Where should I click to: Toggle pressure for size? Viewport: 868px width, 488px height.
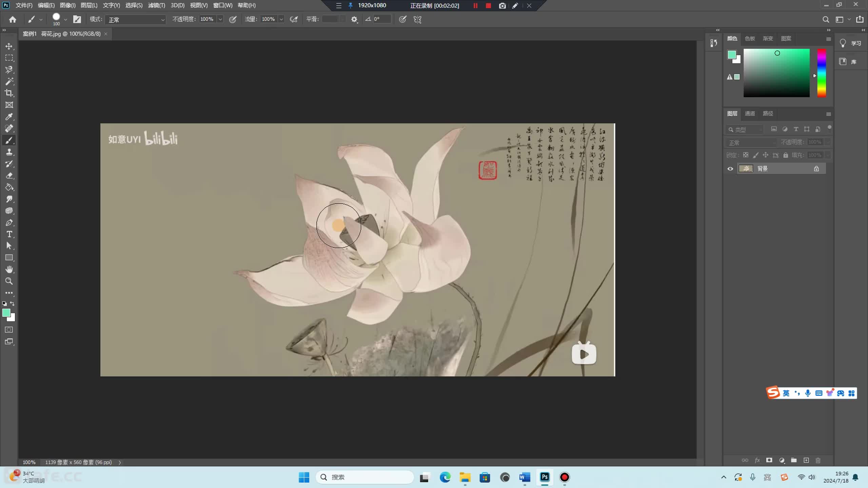[x=402, y=19]
